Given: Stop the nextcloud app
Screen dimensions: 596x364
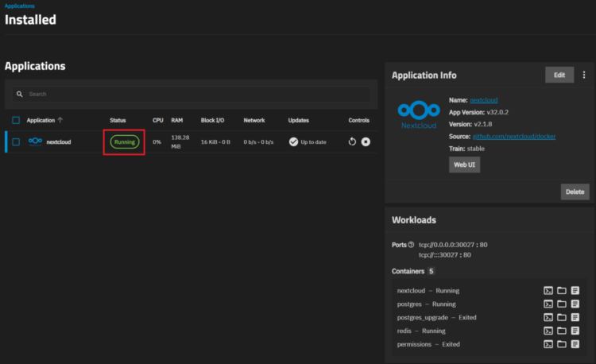Looking at the screenshot, I should click(x=366, y=142).
